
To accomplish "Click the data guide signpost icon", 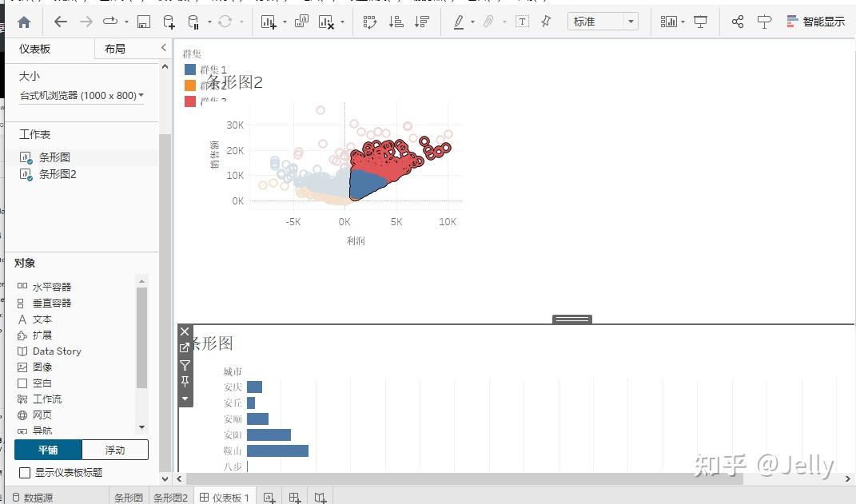I will pyautogui.click(x=764, y=22).
